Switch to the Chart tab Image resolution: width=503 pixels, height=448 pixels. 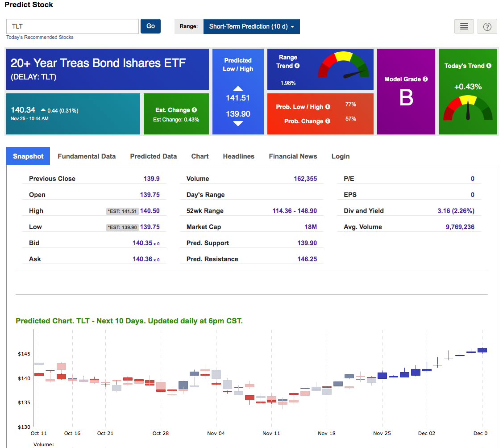click(x=200, y=156)
